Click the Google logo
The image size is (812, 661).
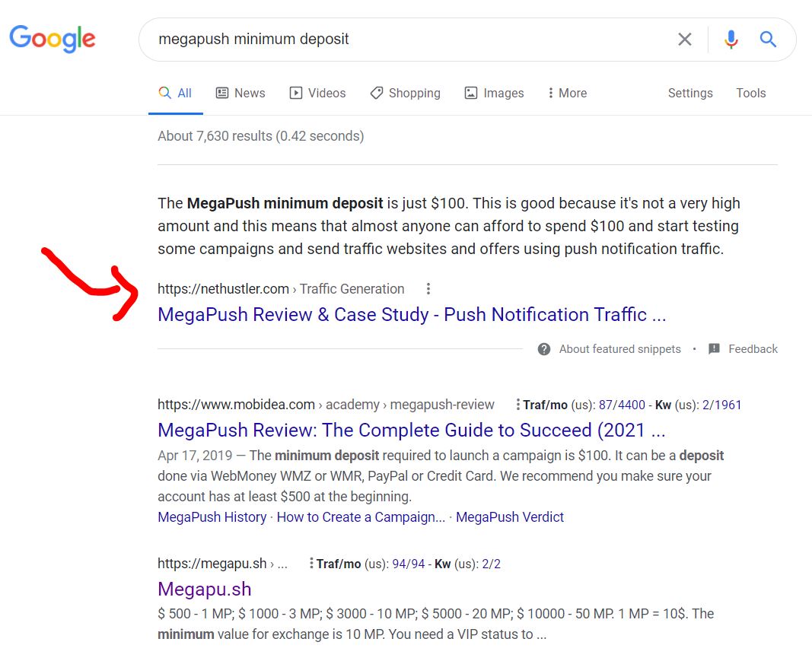point(53,39)
